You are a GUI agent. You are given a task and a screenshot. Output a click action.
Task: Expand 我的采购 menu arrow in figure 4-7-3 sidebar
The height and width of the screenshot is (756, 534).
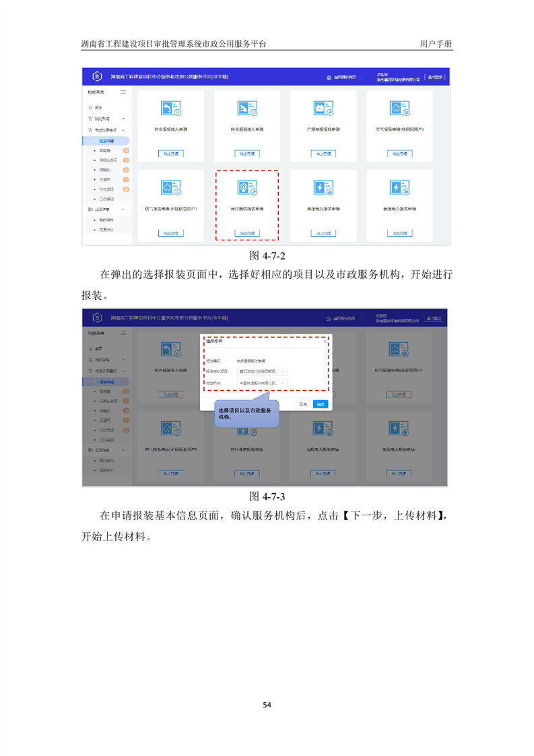pyautogui.click(x=123, y=360)
